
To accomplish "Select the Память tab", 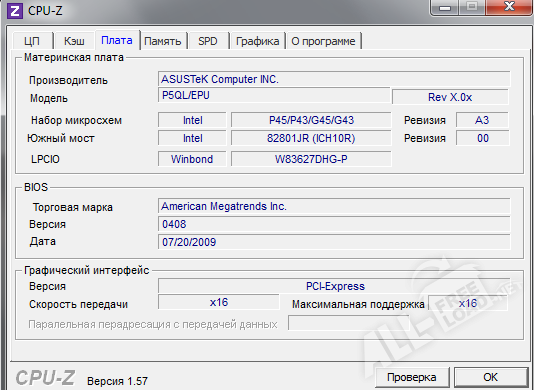I will point(163,41).
